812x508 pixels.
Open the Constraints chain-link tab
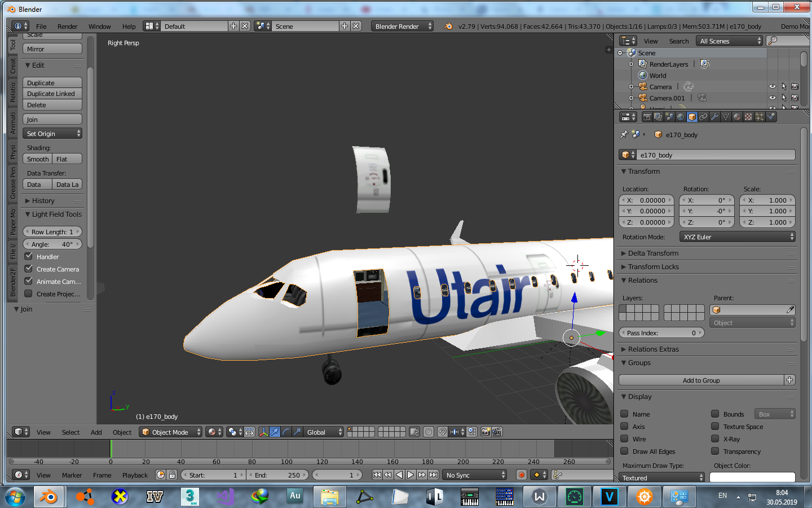point(703,117)
